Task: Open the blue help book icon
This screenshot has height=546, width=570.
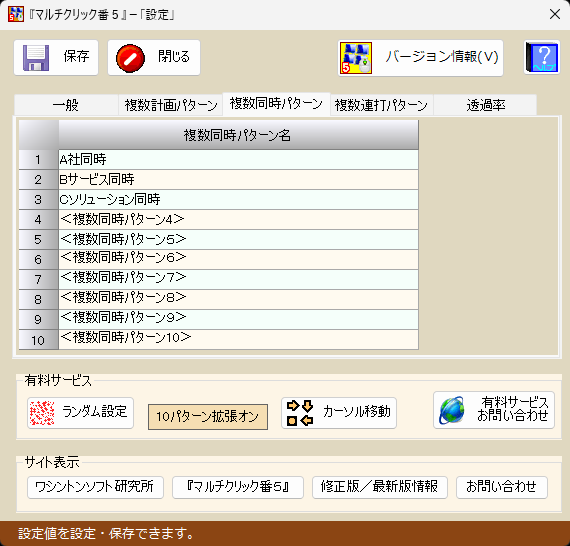Action: click(x=542, y=57)
